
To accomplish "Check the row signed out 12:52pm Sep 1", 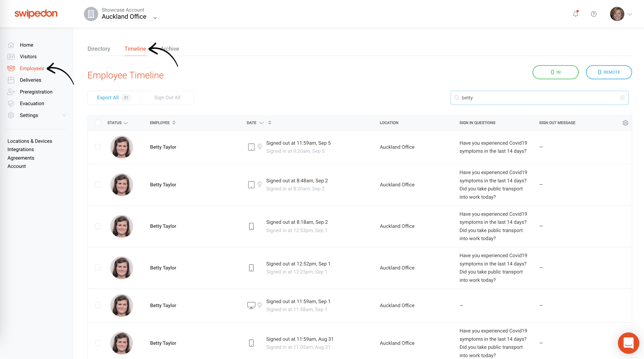I will [x=98, y=268].
